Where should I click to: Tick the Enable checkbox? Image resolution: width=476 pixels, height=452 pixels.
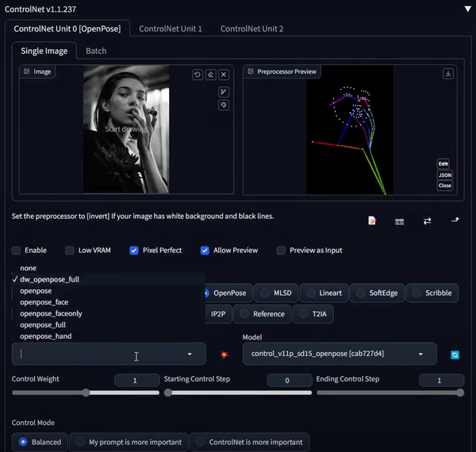[x=17, y=251]
